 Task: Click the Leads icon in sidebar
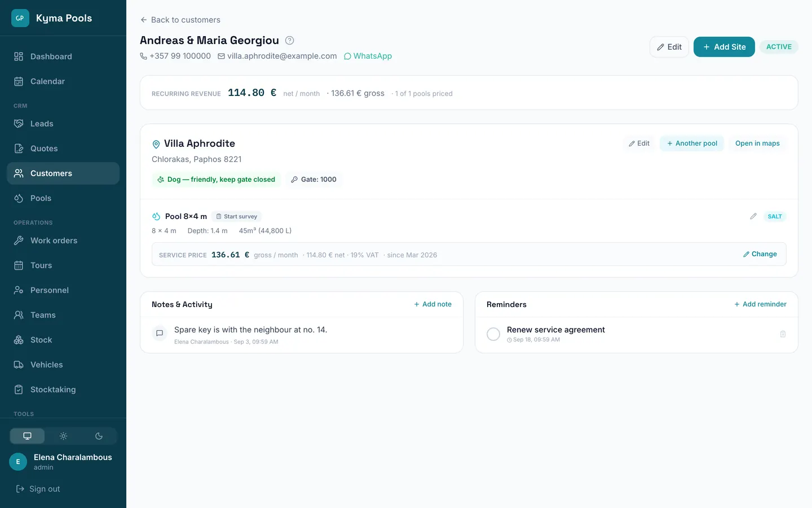pyautogui.click(x=19, y=124)
